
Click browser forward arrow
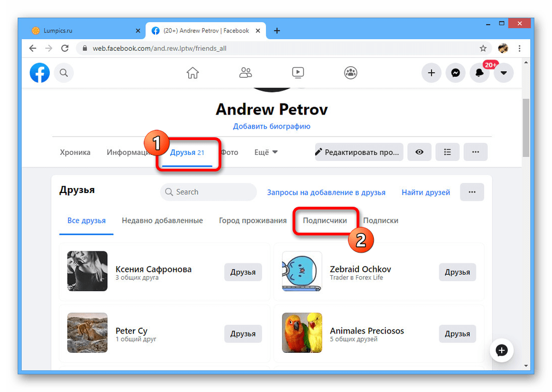tap(49, 48)
